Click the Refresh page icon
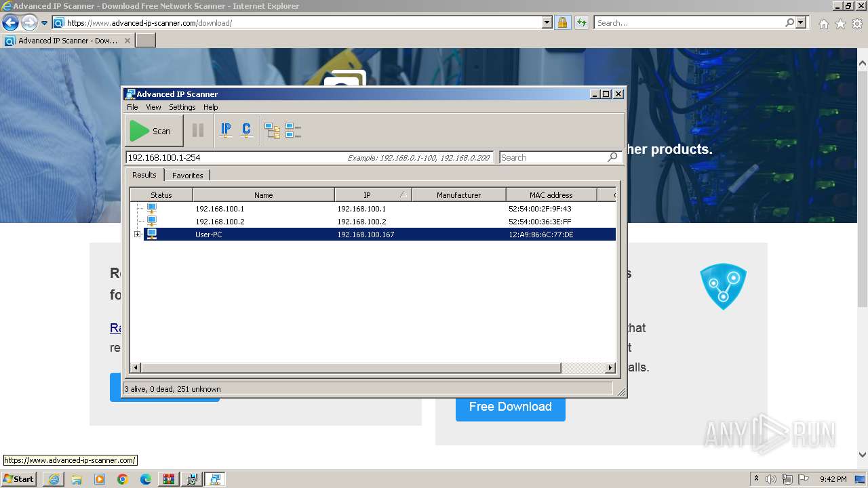 point(581,23)
